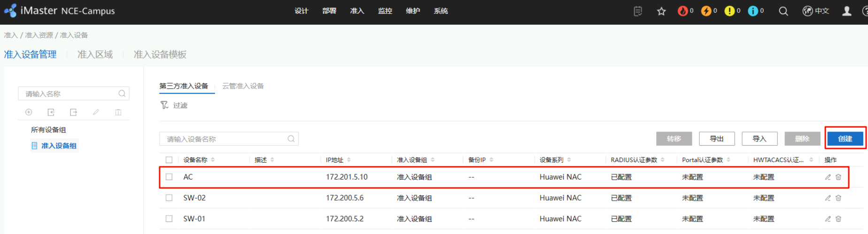Click the add device group plus icon
Screen dimensions: 868x234
coord(29,112)
